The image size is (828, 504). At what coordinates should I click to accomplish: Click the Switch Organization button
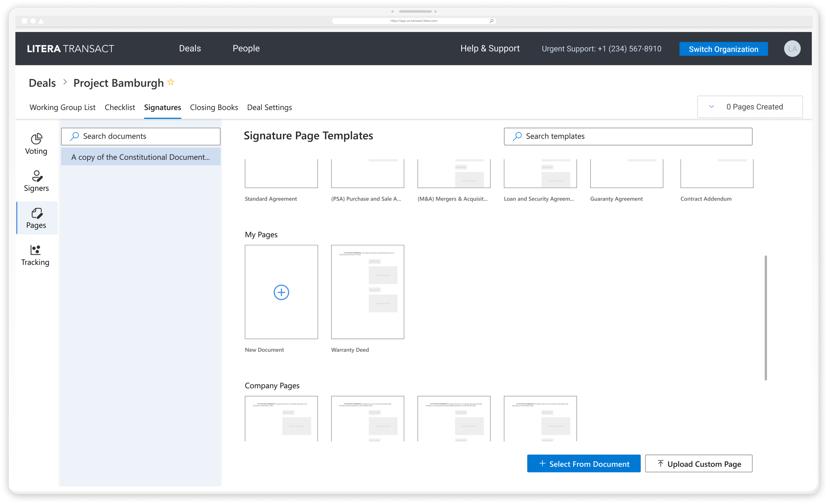tap(723, 49)
